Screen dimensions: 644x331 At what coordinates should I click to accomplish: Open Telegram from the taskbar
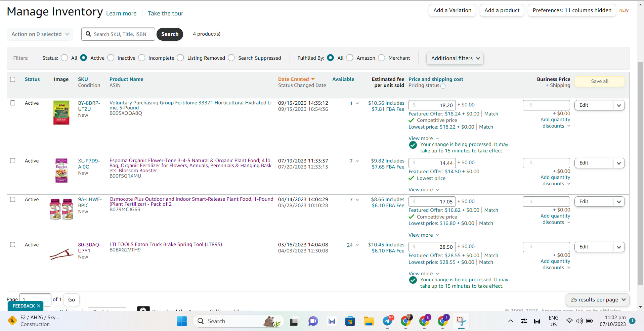[x=387, y=321]
